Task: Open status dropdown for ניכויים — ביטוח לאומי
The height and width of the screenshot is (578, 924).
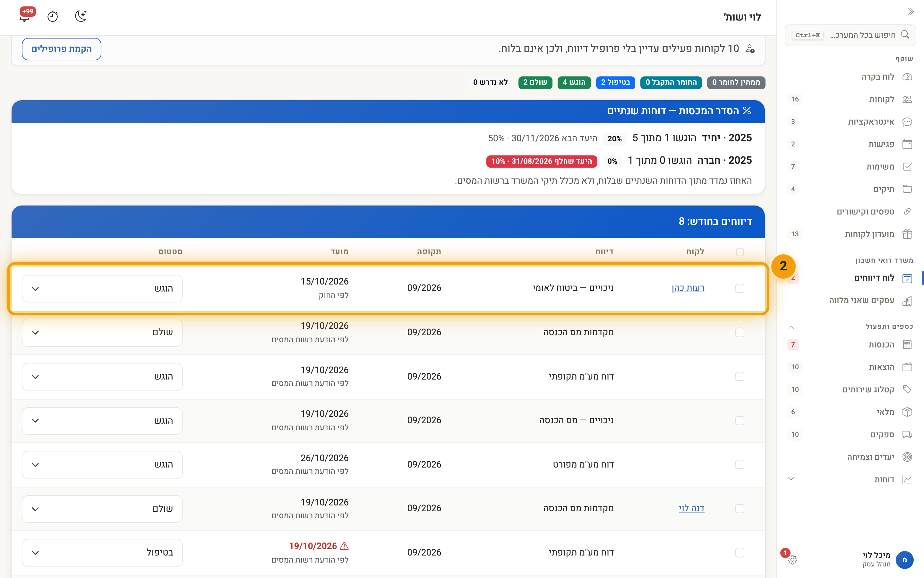Action: [102, 289]
